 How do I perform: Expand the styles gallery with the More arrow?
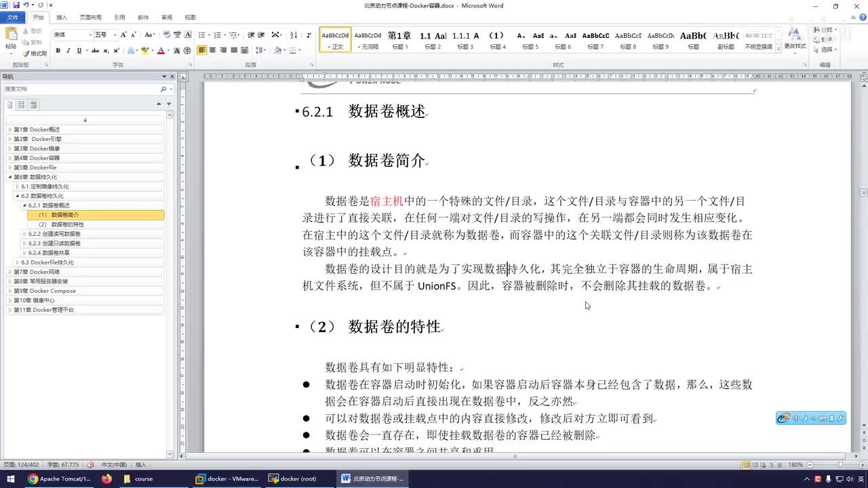[x=778, y=49]
